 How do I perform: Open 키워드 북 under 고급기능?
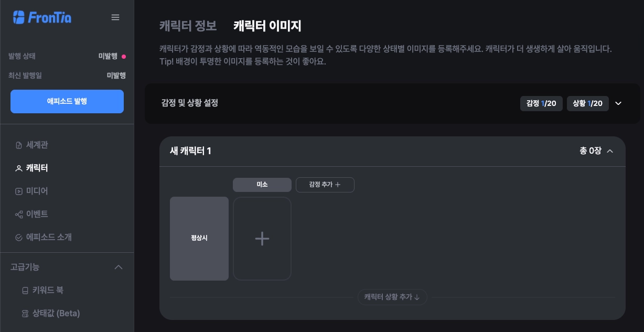click(47, 290)
